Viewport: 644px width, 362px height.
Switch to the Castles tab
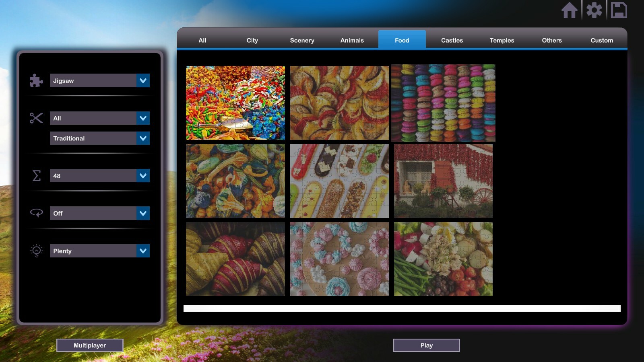tap(452, 40)
